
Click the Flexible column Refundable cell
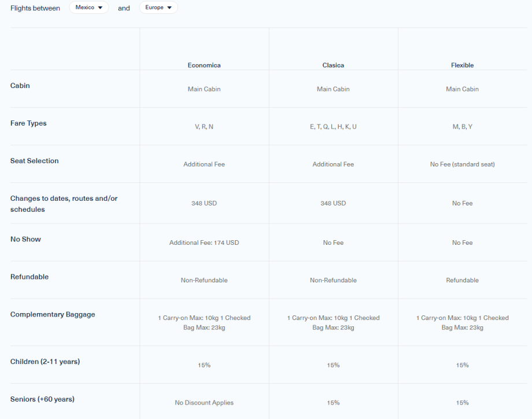coord(462,280)
